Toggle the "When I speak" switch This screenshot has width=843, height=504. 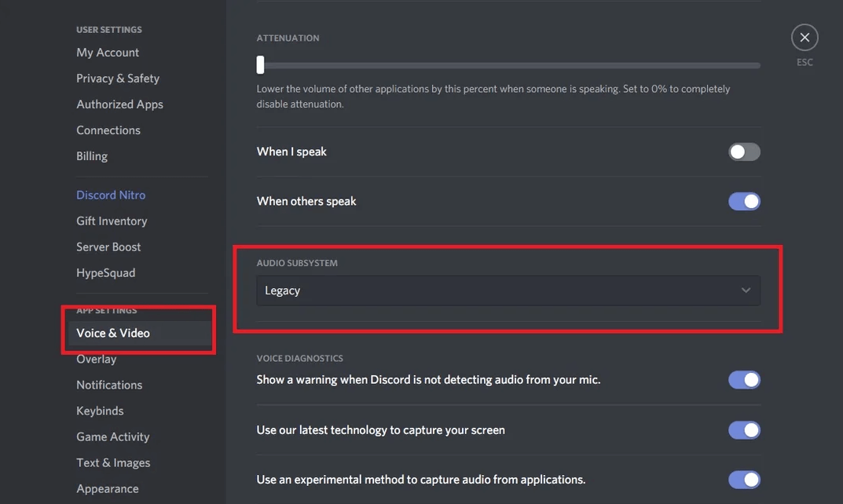(744, 152)
